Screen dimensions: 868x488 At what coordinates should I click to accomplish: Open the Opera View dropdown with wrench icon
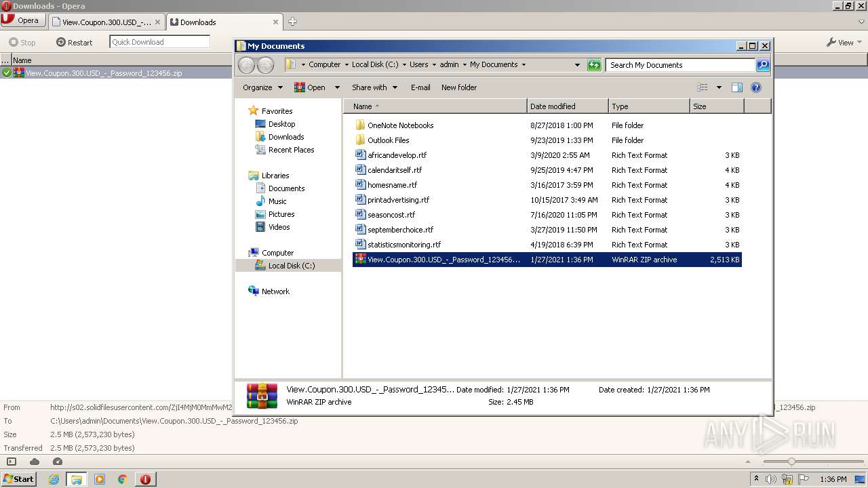tap(844, 42)
